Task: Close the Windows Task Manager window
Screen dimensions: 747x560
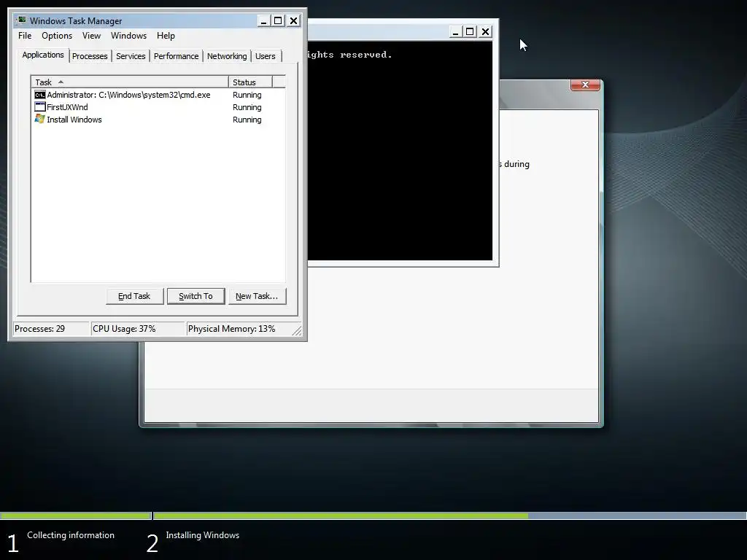Action: (294, 21)
